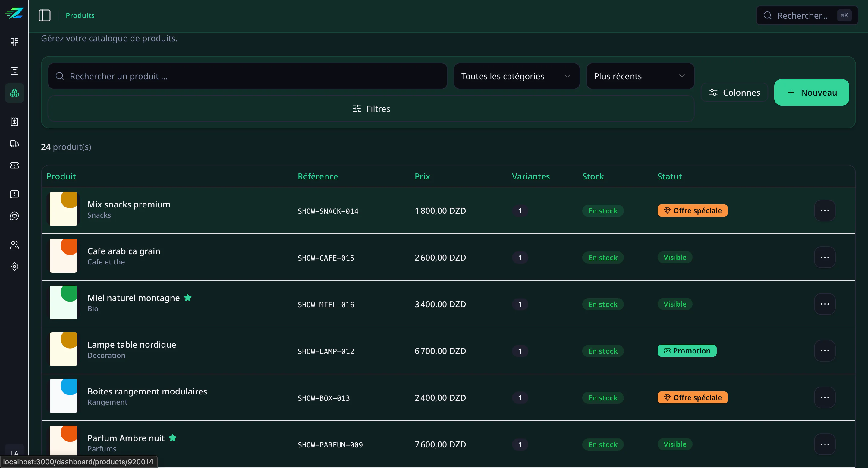Open actions menu for Lampe table nordique
The height and width of the screenshot is (468, 868).
pyautogui.click(x=825, y=351)
